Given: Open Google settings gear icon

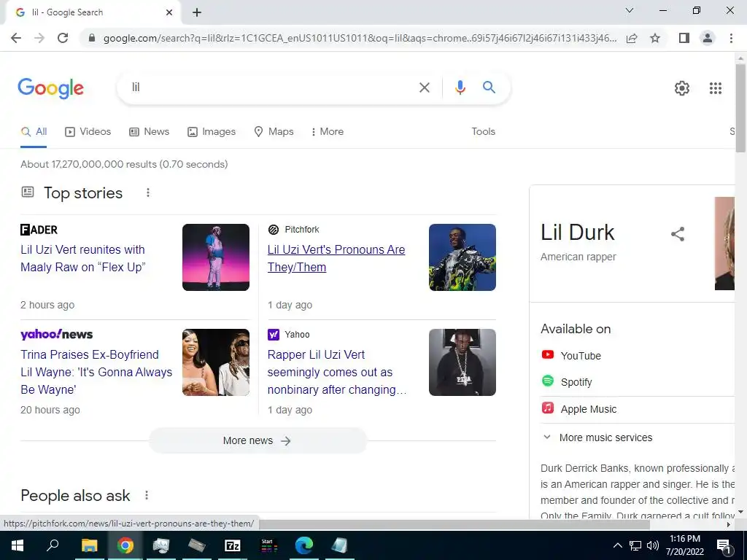Looking at the screenshot, I should (x=682, y=88).
